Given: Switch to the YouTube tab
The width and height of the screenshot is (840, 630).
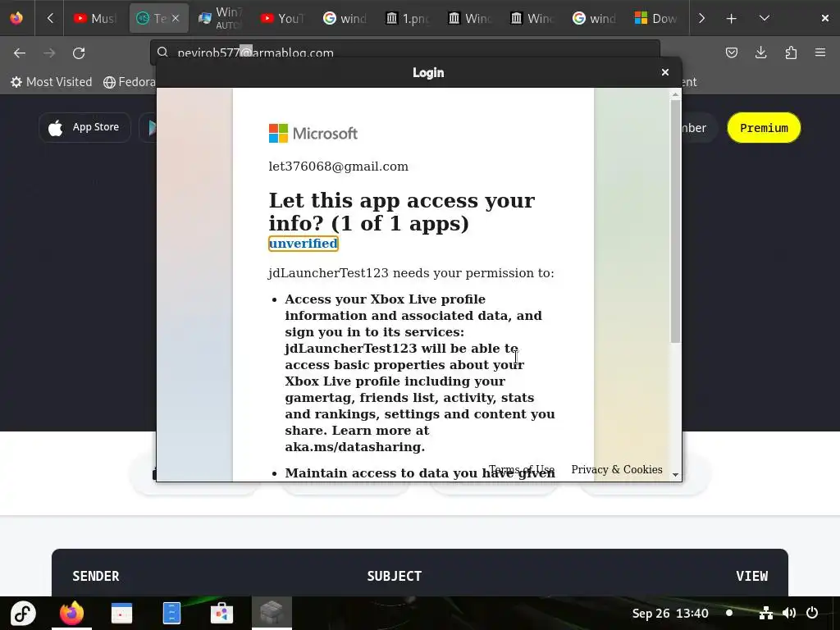Looking at the screenshot, I should point(283,19).
